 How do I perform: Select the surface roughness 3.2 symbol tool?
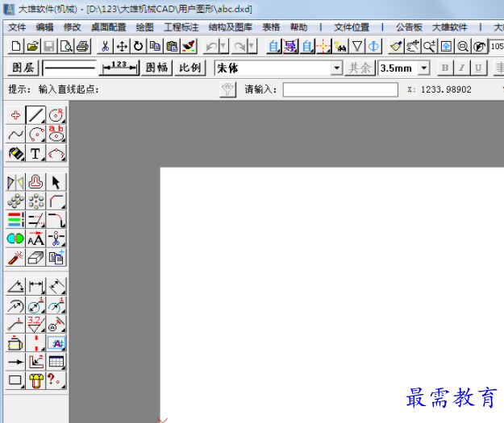(x=35, y=324)
